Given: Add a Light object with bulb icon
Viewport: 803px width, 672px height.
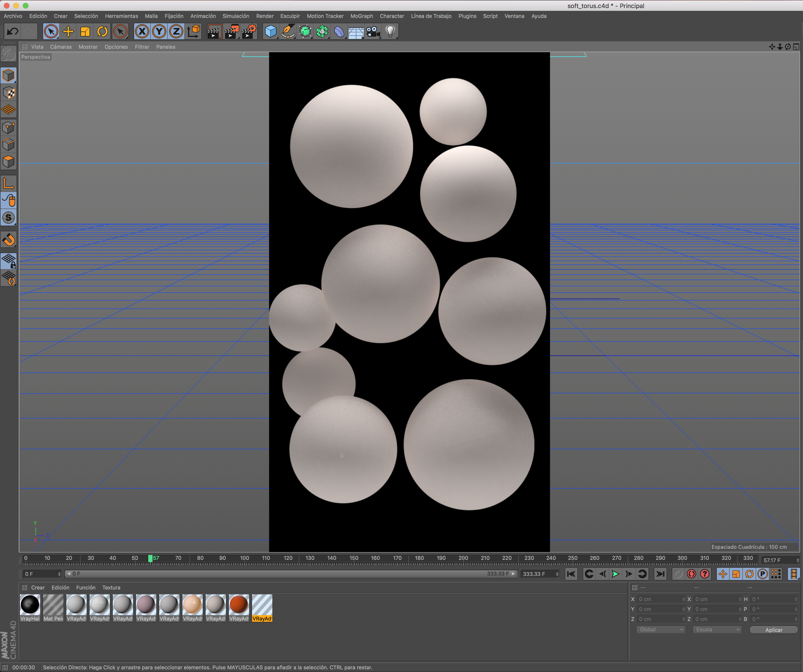Looking at the screenshot, I should (390, 32).
